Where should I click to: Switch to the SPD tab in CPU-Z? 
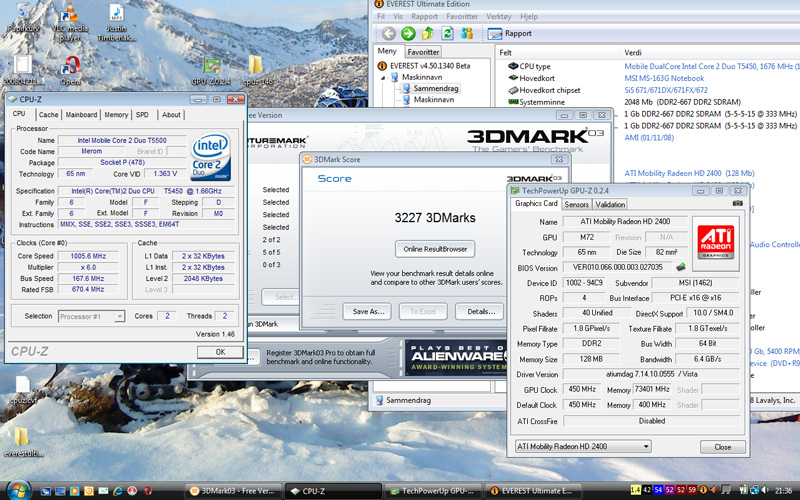pos(142,115)
